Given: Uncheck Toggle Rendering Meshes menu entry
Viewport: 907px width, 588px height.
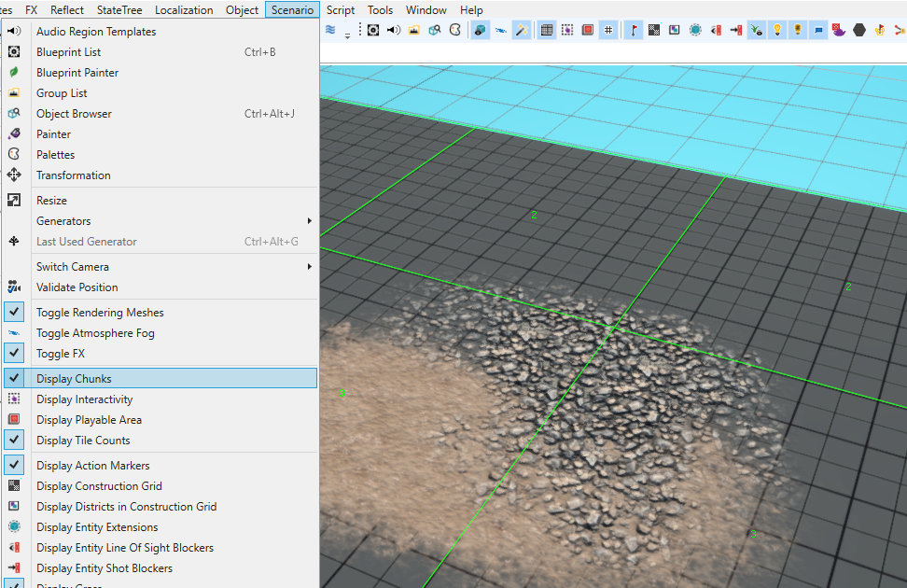Looking at the screenshot, I should (160, 313).
